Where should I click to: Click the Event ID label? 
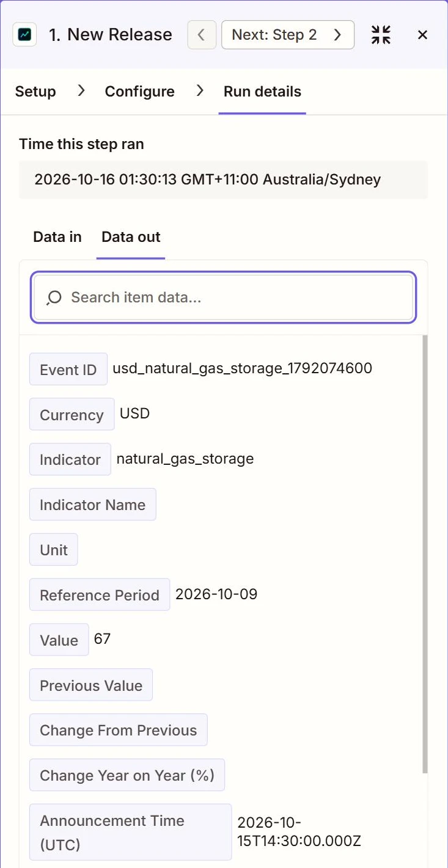tap(68, 370)
